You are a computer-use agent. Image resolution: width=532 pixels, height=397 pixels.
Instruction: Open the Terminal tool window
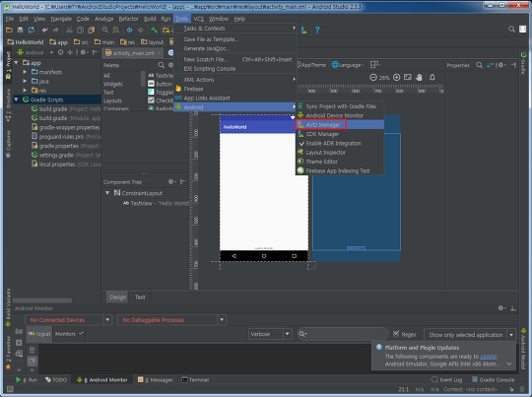(195, 379)
